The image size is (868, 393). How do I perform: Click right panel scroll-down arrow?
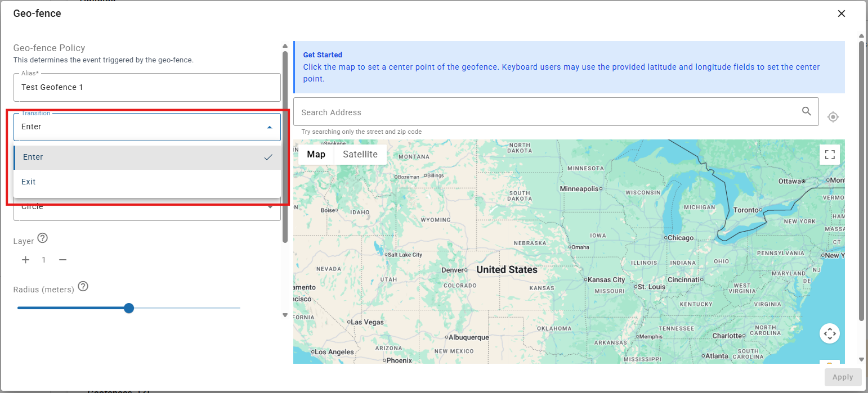click(861, 359)
